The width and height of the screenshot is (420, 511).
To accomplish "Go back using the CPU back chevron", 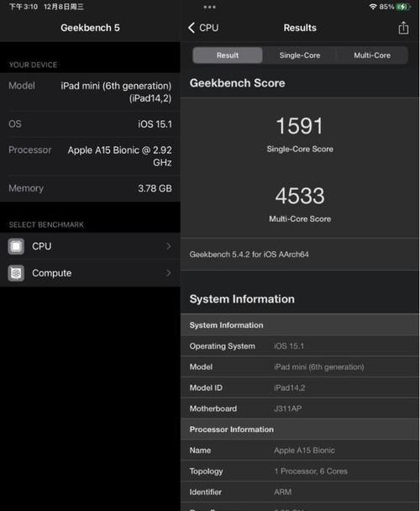I will coord(192,28).
